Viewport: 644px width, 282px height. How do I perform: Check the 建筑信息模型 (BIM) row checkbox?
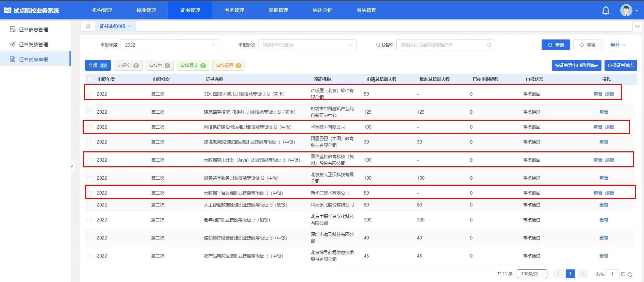tap(89, 112)
